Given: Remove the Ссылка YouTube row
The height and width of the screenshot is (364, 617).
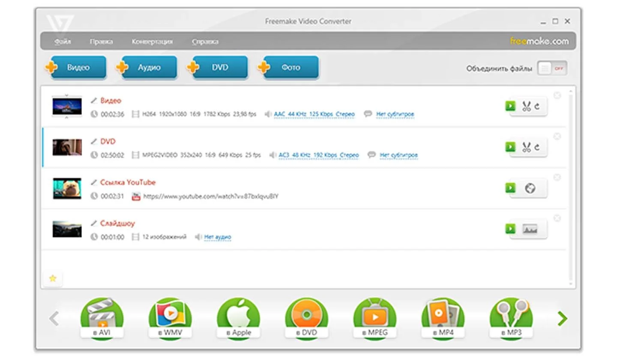Looking at the screenshot, I should point(557,177).
